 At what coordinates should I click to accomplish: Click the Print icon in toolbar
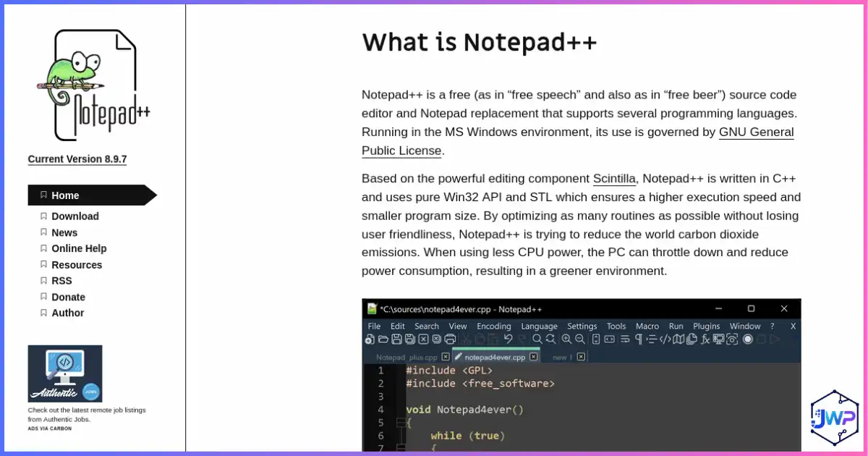pos(450,339)
